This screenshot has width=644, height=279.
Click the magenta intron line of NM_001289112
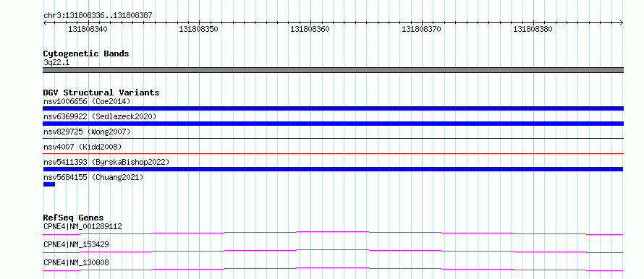click(333, 233)
